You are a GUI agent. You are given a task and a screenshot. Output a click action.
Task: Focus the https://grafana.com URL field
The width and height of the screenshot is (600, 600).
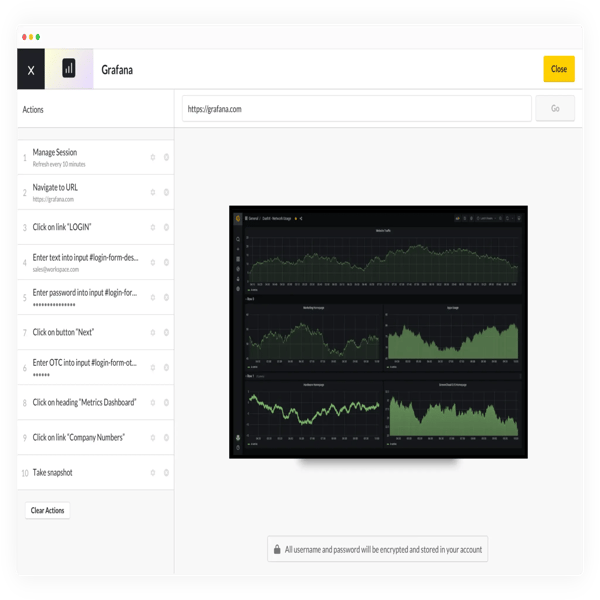tap(357, 109)
